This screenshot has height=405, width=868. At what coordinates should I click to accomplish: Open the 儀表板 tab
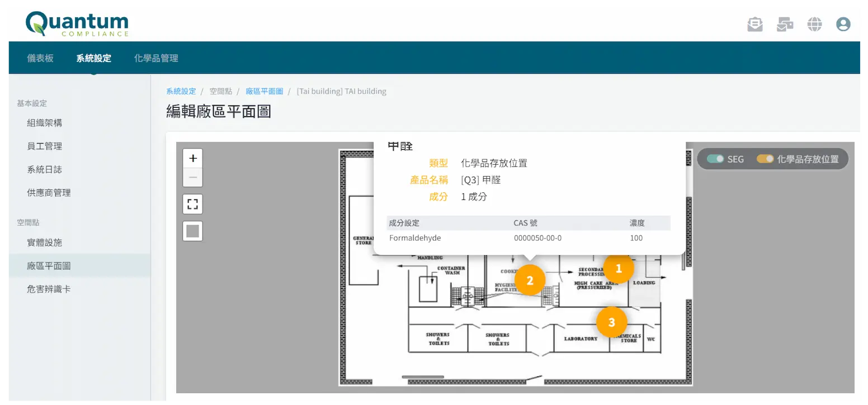click(40, 58)
